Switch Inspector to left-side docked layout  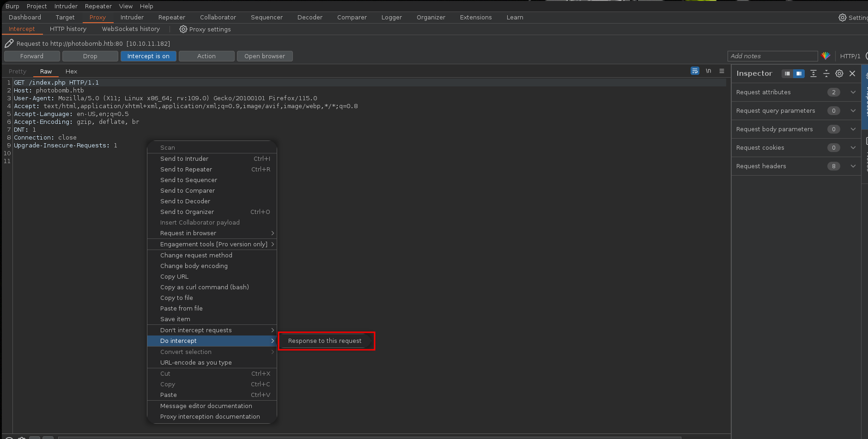tap(787, 73)
